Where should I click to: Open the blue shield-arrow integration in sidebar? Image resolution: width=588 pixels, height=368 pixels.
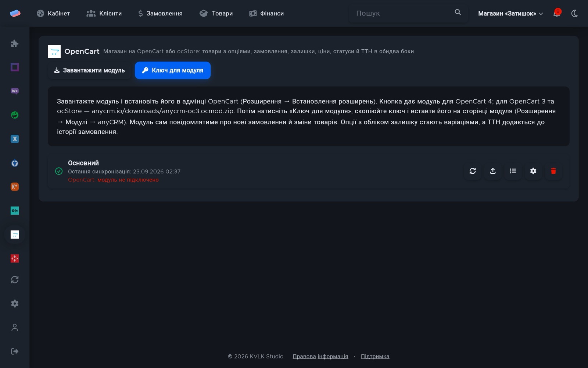click(15, 163)
